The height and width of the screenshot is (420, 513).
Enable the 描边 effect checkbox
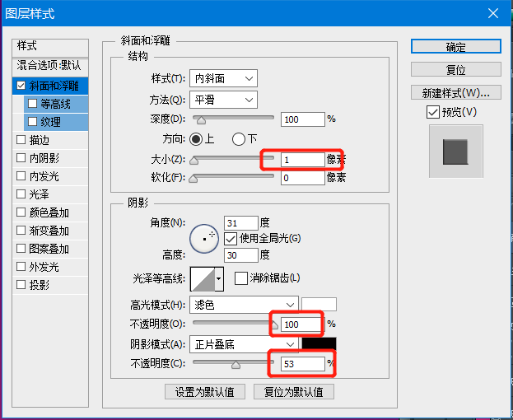point(21,140)
